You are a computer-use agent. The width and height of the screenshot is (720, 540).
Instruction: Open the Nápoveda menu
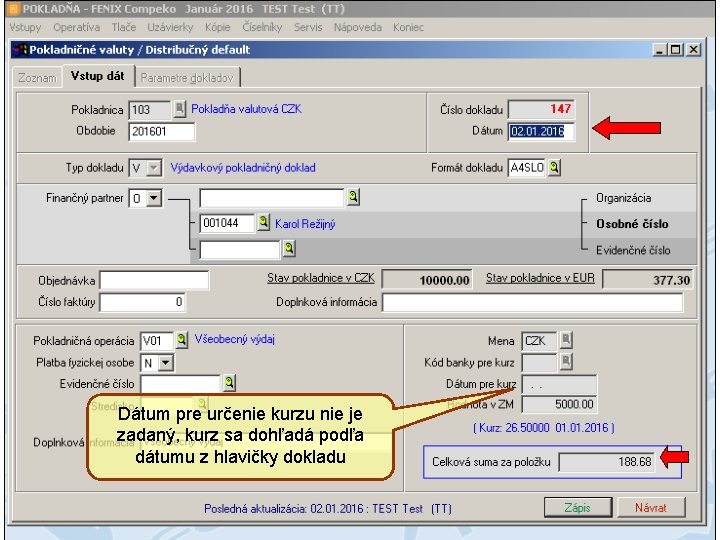point(357,28)
